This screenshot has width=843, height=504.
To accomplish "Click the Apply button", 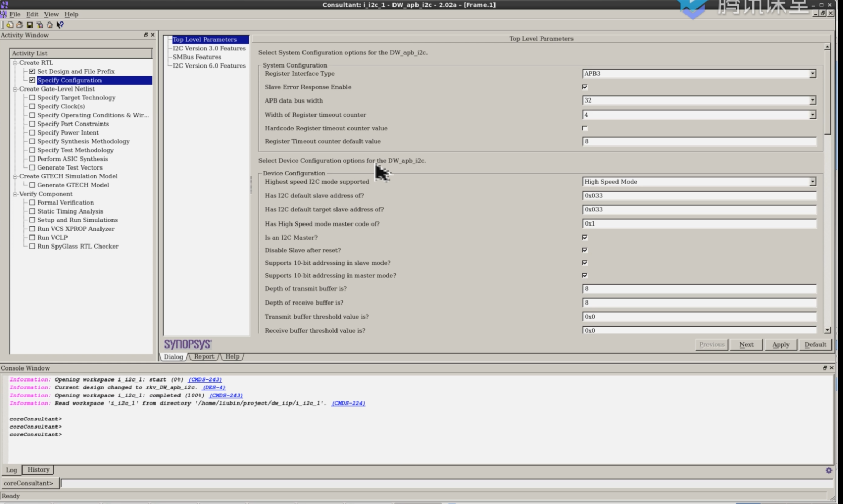I will [x=781, y=344].
